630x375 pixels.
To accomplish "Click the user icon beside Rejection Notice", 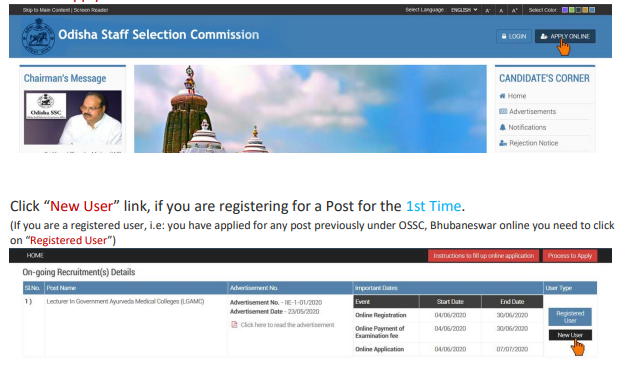I will 503,143.
